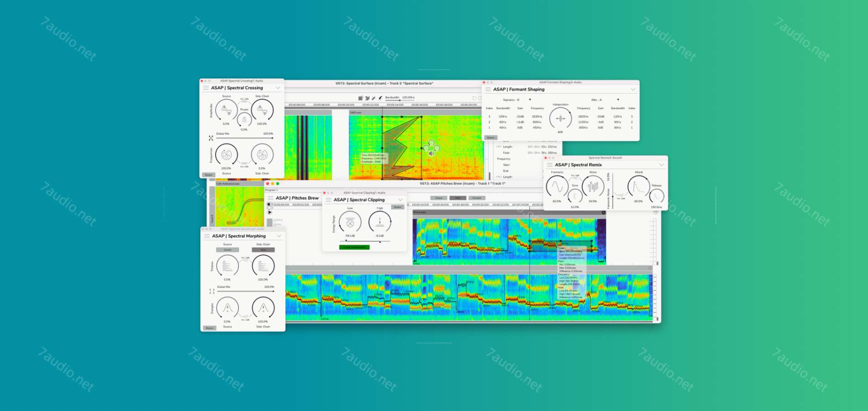Open the hamburger menu in Pitches Brew
Viewport: 868px width, 411px height.
coord(270,198)
